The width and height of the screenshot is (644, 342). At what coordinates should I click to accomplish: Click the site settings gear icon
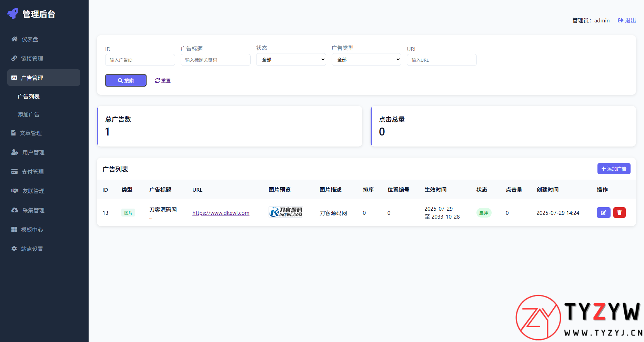point(14,249)
